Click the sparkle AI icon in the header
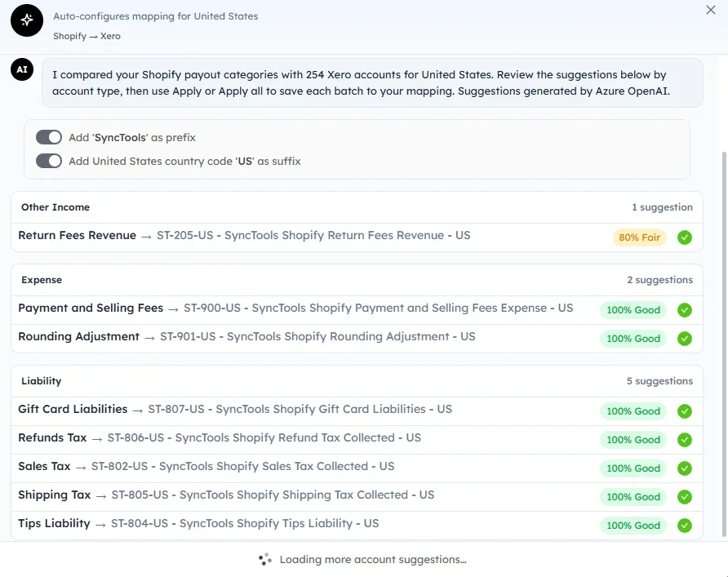Viewport: 728px width, 577px height. coord(27,20)
